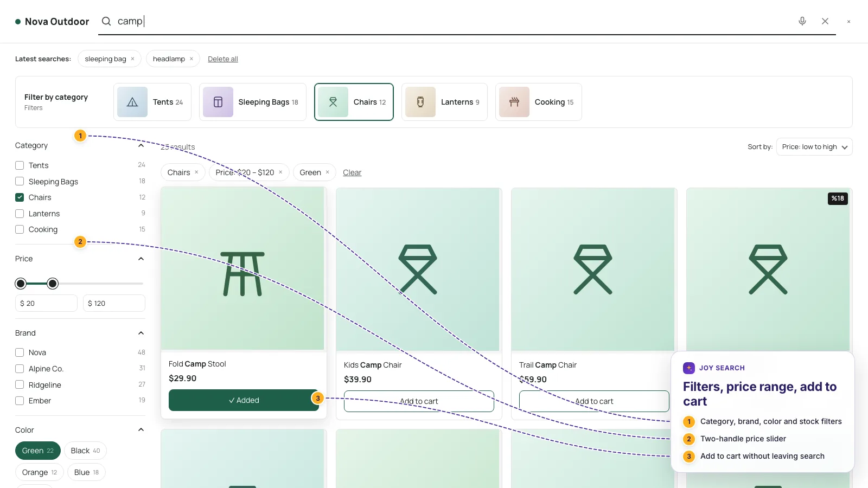Check the Nova brand checkbox
This screenshot has height=488, width=868.
tap(20, 352)
